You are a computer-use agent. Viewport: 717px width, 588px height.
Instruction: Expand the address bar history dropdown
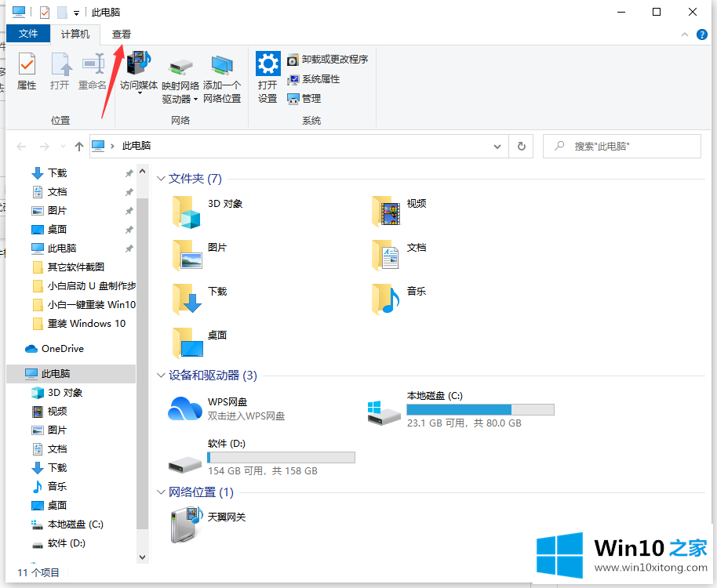pyautogui.click(x=497, y=146)
